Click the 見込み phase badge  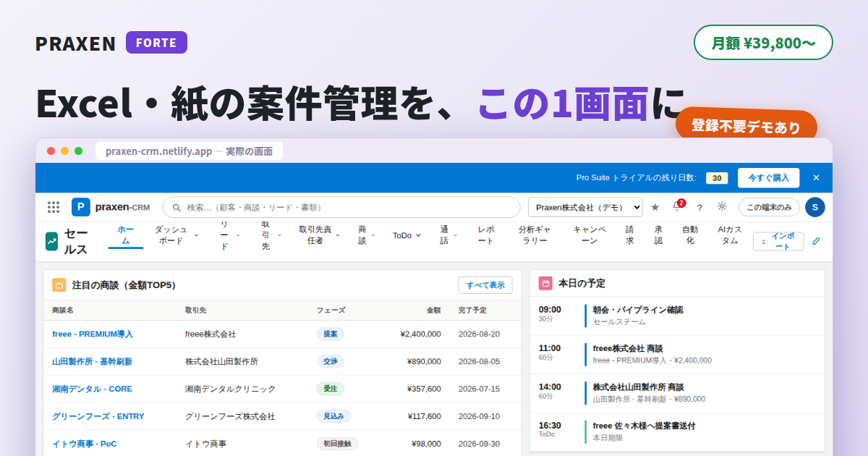(x=334, y=416)
